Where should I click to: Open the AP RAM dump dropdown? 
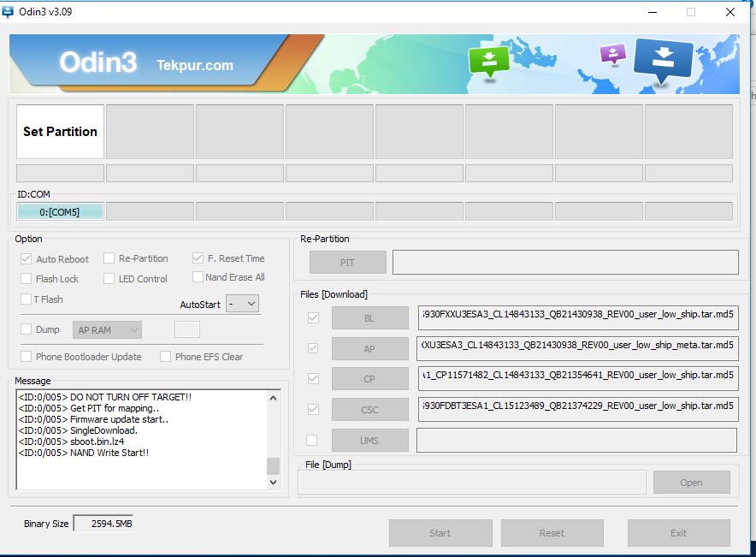click(x=108, y=330)
